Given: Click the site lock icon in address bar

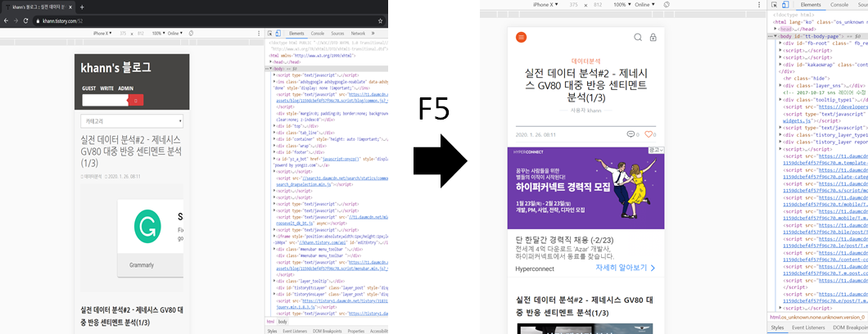Looking at the screenshot, I should [38, 21].
